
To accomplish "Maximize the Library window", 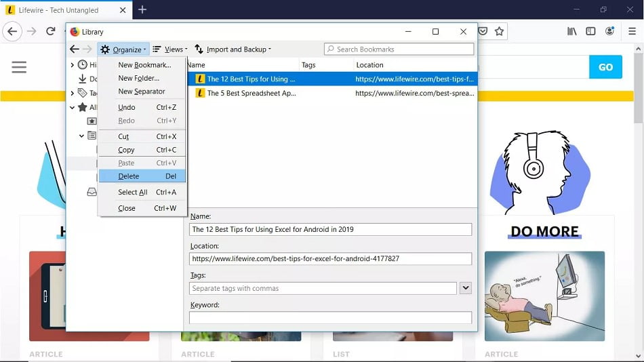I will point(435,32).
